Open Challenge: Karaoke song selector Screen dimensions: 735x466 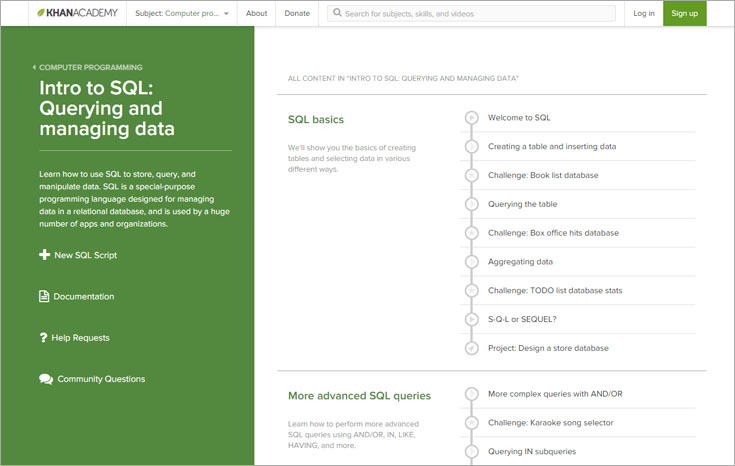(550, 423)
